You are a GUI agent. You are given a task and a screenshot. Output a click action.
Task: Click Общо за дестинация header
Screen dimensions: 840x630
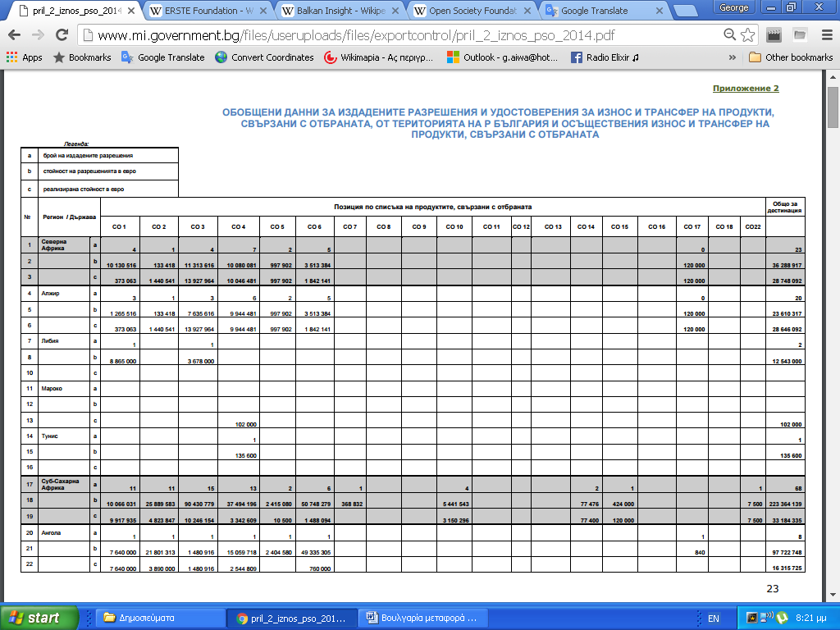click(x=785, y=208)
